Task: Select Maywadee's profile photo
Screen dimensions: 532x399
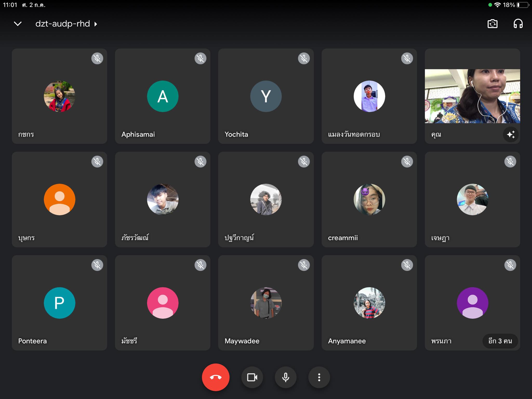Action: coord(266,303)
